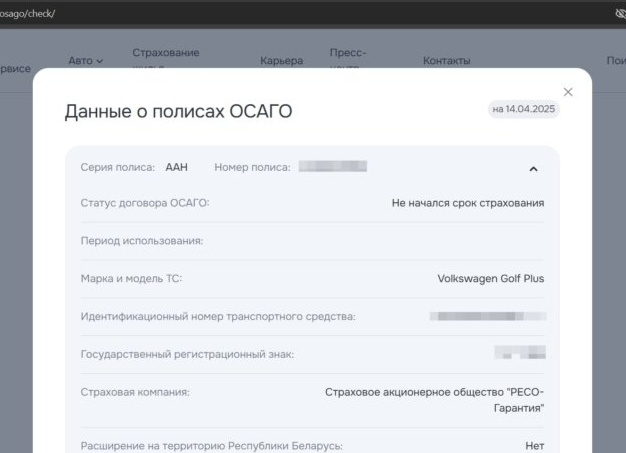Image resolution: width=626 pixels, height=453 pixels.
Task: Open the Пресс- menu item
Action: point(348,53)
